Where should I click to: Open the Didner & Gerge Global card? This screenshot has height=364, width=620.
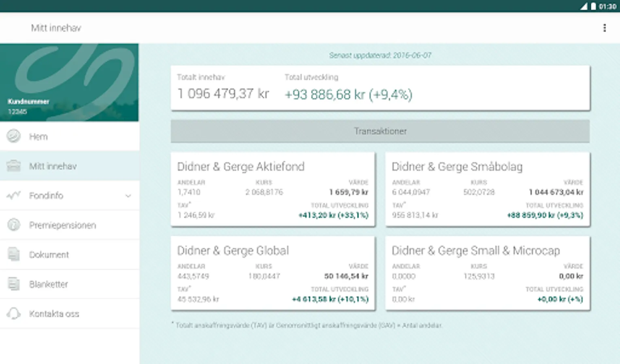tap(273, 273)
